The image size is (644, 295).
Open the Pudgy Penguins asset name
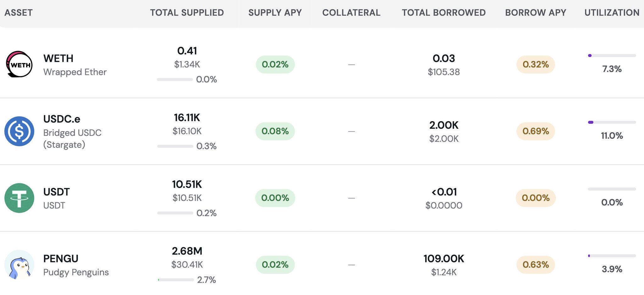pos(76,272)
